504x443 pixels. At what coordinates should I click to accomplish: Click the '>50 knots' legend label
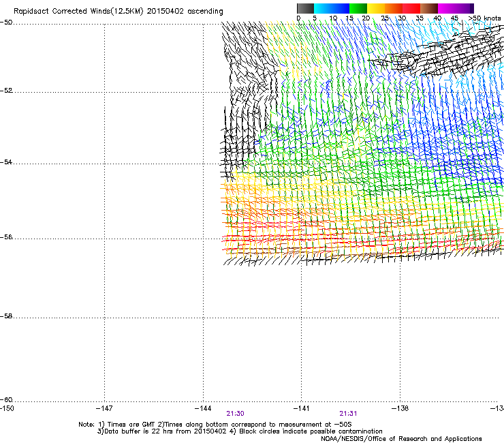pyautogui.click(x=484, y=18)
